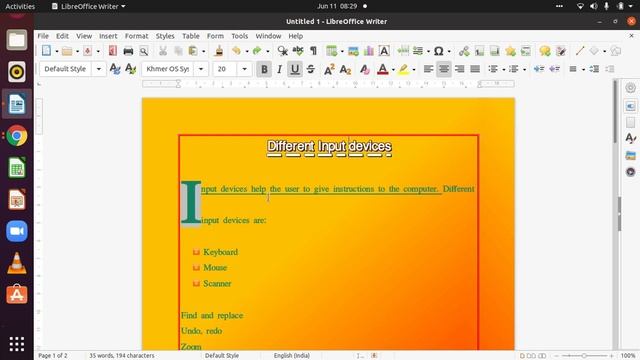Select Clone Formatting paintbrush
This screenshot has height=360, width=640.
[219, 51]
